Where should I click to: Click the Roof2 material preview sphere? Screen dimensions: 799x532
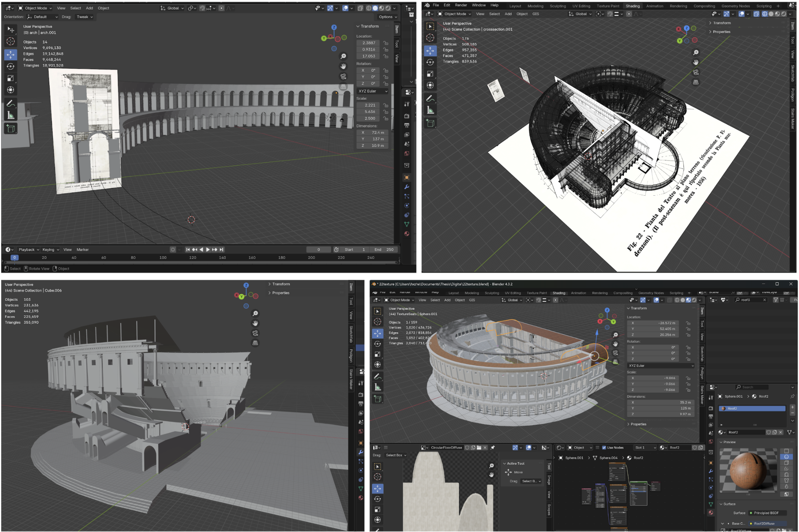pyautogui.click(x=749, y=470)
